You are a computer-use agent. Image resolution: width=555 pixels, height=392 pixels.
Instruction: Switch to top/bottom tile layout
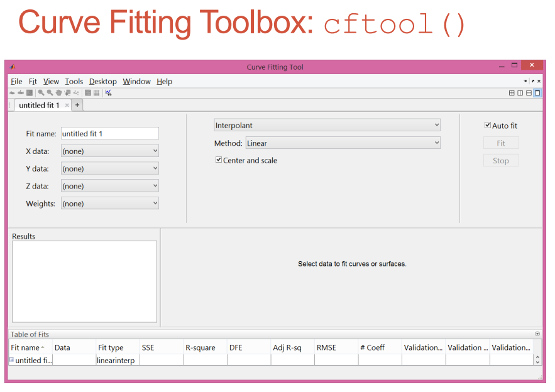click(x=529, y=93)
